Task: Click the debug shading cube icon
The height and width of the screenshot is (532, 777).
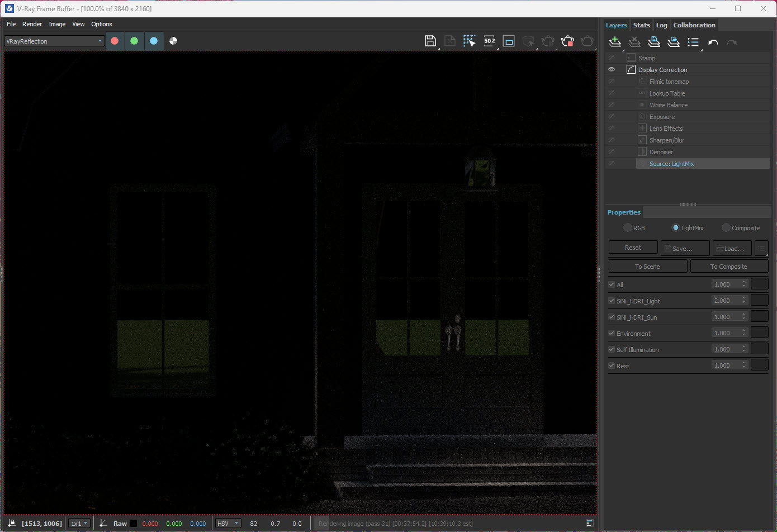Action: click(x=528, y=41)
